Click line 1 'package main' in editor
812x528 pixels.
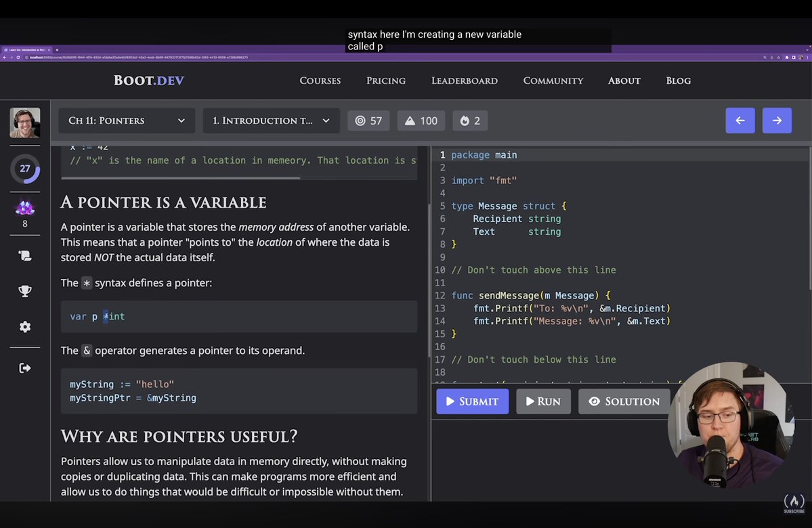point(484,155)
